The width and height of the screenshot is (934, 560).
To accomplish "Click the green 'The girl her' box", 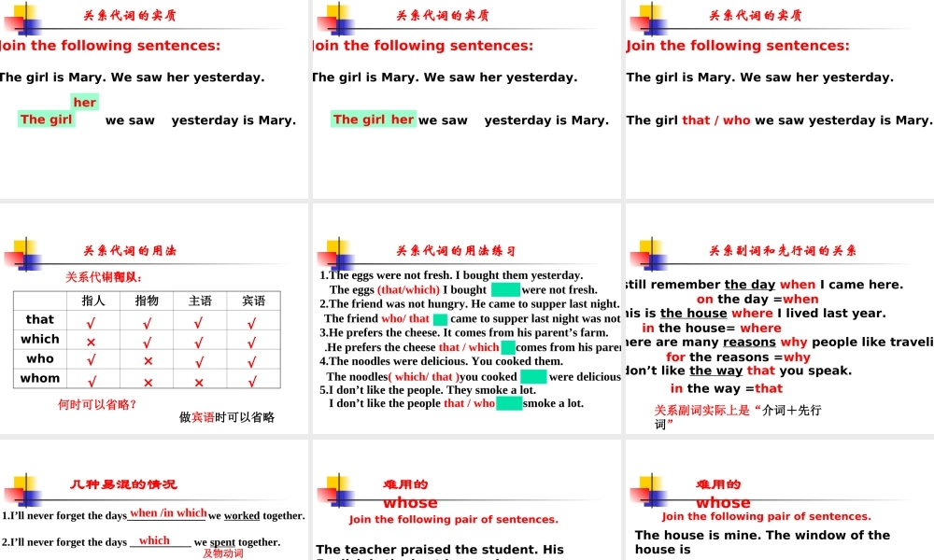I will [x=373, y=119].
